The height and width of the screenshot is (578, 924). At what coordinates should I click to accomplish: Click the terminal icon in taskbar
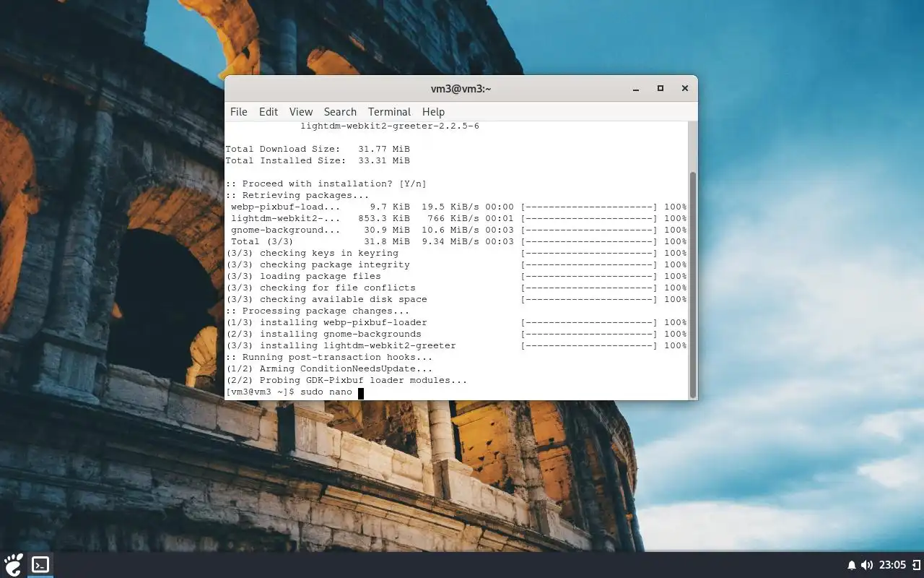tap(40, 564)
